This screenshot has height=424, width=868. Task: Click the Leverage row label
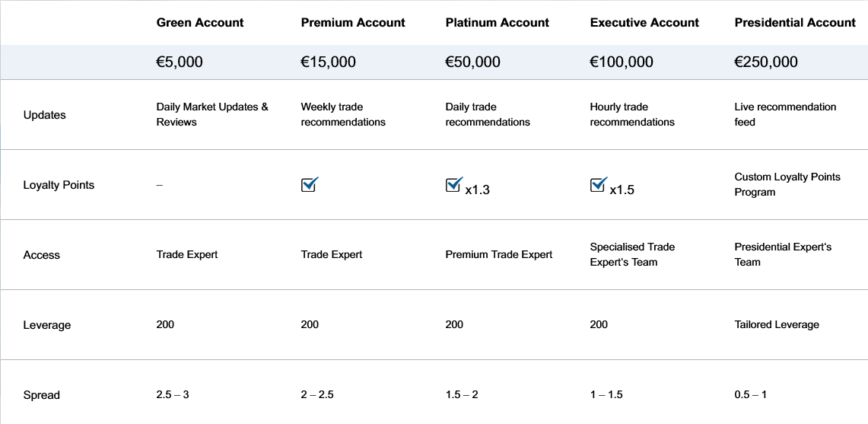coord(47,325)
